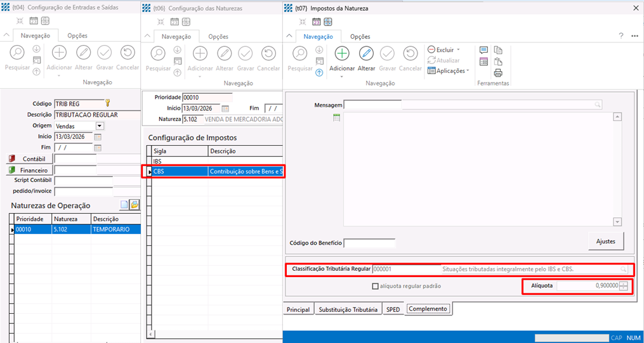Click the Alterar pencil icon in t07 window

[x=366, y=53]
